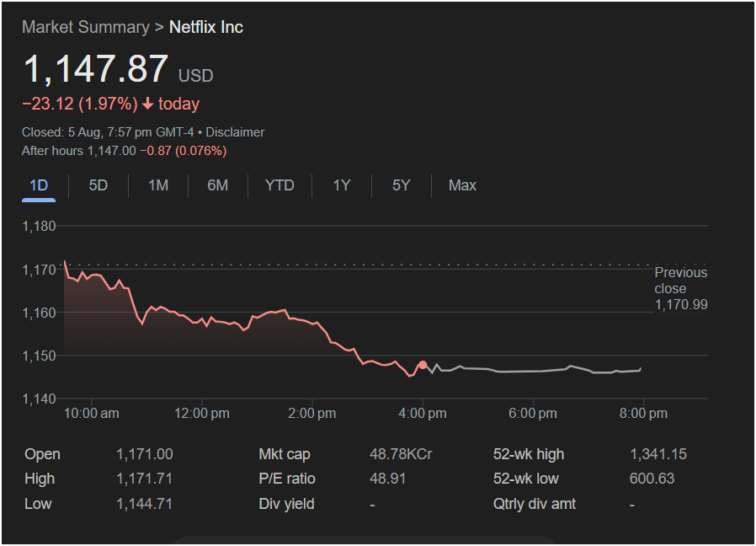
Task: Open the 5Y chart tab
Action: coord(401,185)
